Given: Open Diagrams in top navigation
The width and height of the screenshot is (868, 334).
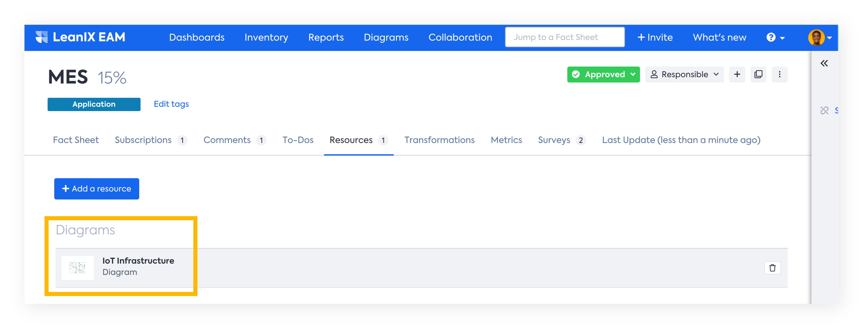Looking at the screenshot, I should tap(386, 37).
